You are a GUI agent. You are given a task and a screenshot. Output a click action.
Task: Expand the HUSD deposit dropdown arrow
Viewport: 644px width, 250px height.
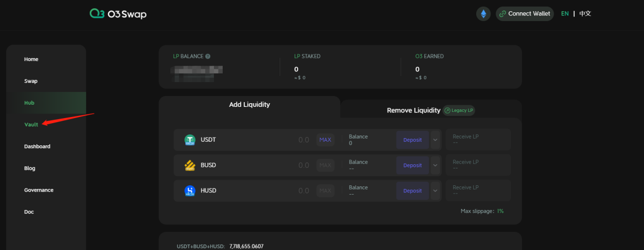(x=436, y=191)
